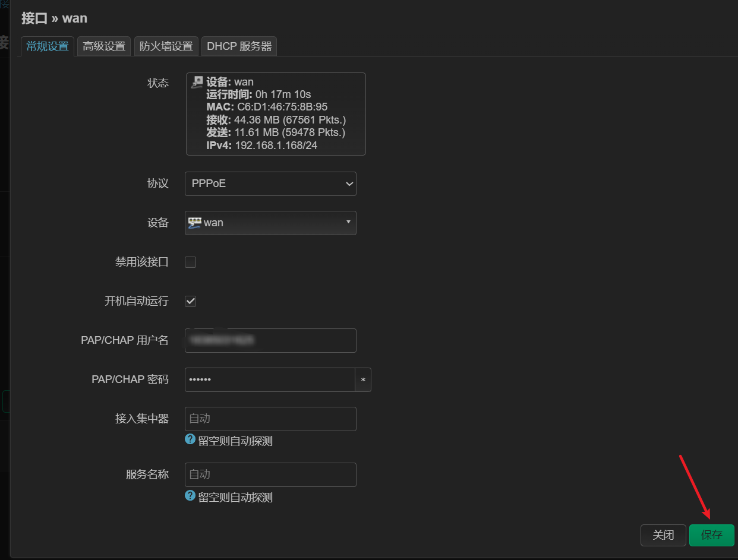Open the 协议 PPPoE dropdown
Viewport: 738px width, 560px height.
[270, 183]
